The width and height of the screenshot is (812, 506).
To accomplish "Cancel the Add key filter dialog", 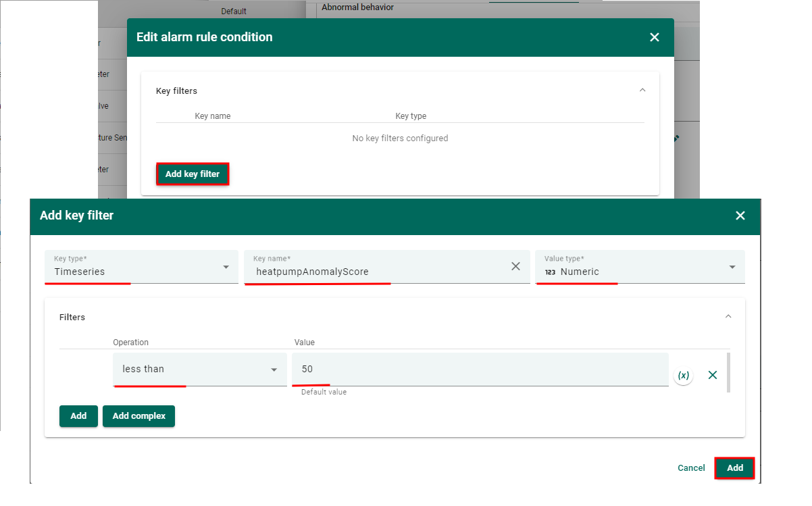I will point(691,468).
